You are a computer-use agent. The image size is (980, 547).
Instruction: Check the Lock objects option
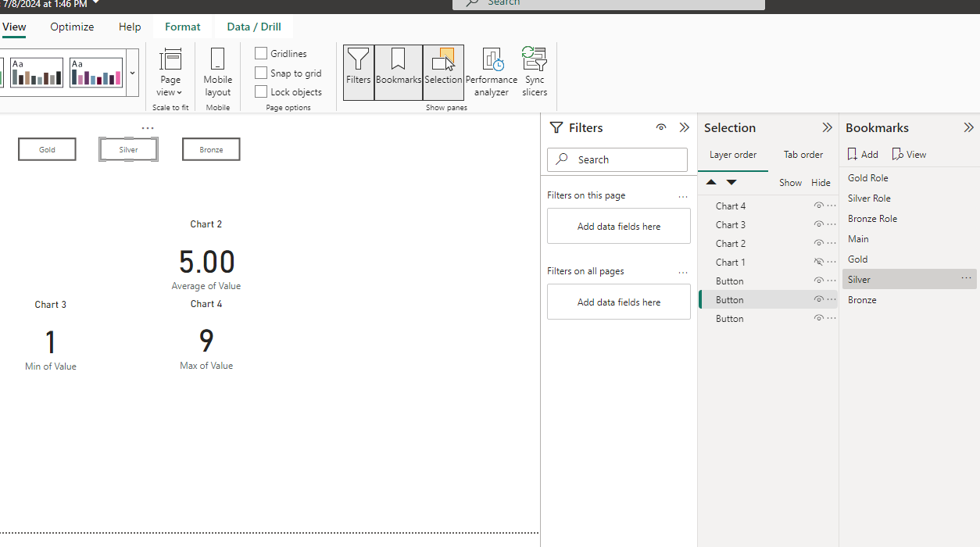pyautogui.click(x=261, y=91)
